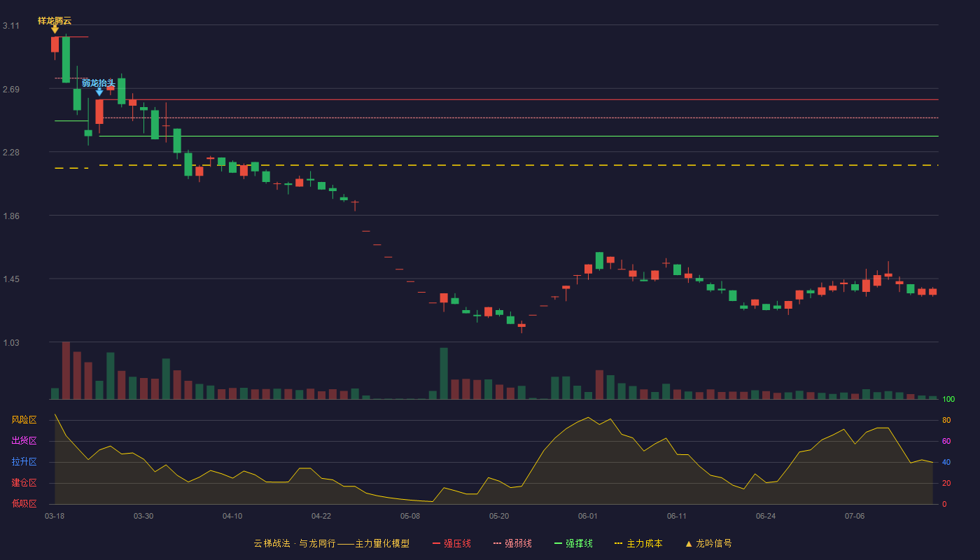
Task: Toggle the 强弱线 legend label
Action: click(x=518, y=544)
